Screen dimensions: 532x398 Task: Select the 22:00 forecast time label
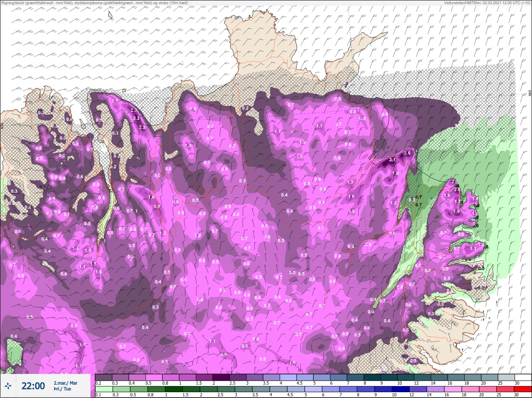tap(33, 386)
